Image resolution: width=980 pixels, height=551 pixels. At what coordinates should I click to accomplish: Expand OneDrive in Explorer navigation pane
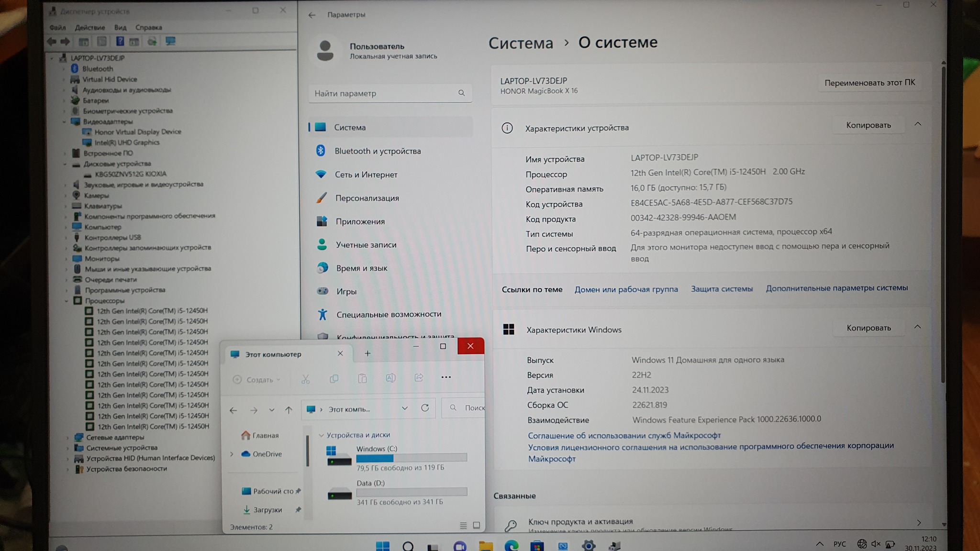coord(232,454)
